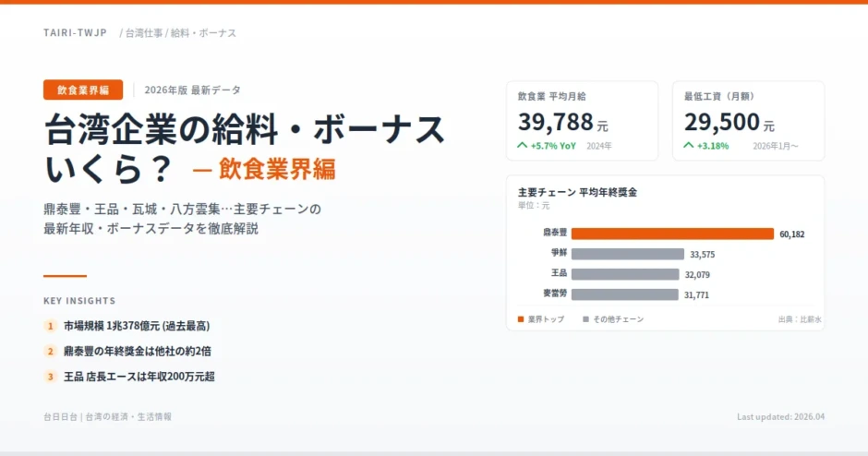Click the gray その他チェーン legend square
Viewport: 868px width, 456px height.
pos(585,319)
